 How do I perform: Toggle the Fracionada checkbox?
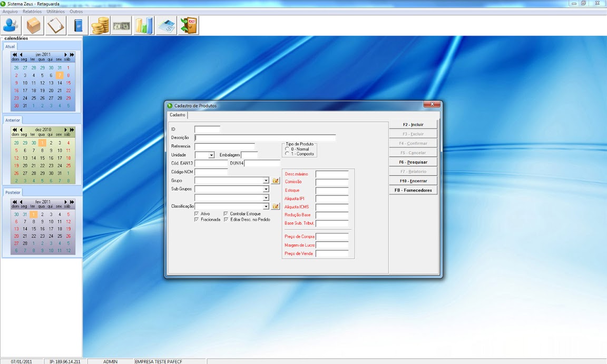197,219
